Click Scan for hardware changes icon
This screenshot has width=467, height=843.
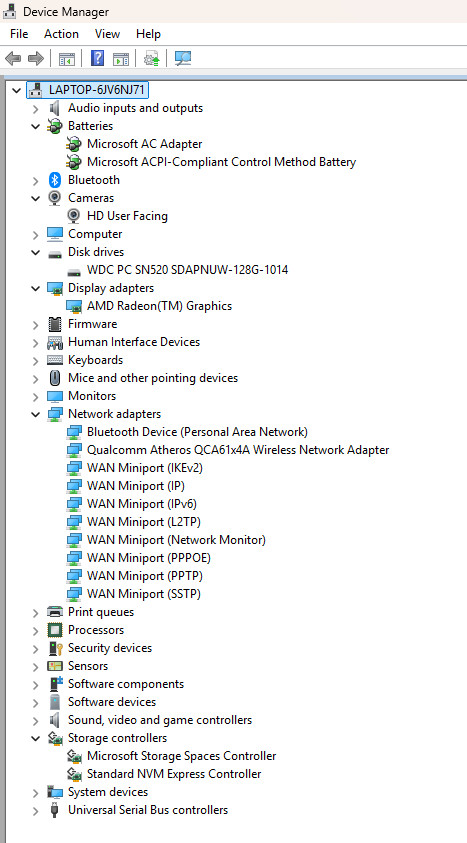[183, 58]
